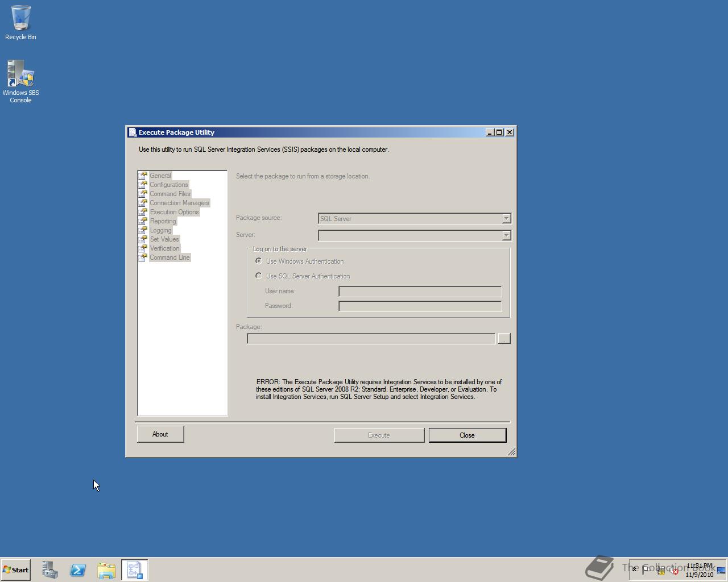Click the icon beside Verification
Viewport: 728px width, 582px height.
[143, 248]
